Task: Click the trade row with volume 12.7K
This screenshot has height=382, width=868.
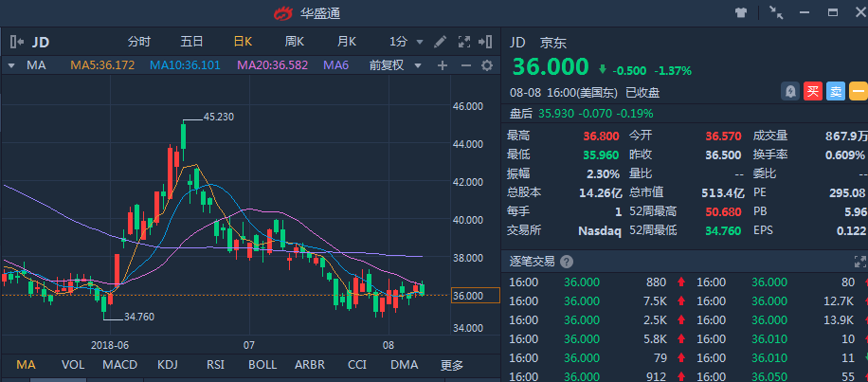Action: [x=781, y=301]
